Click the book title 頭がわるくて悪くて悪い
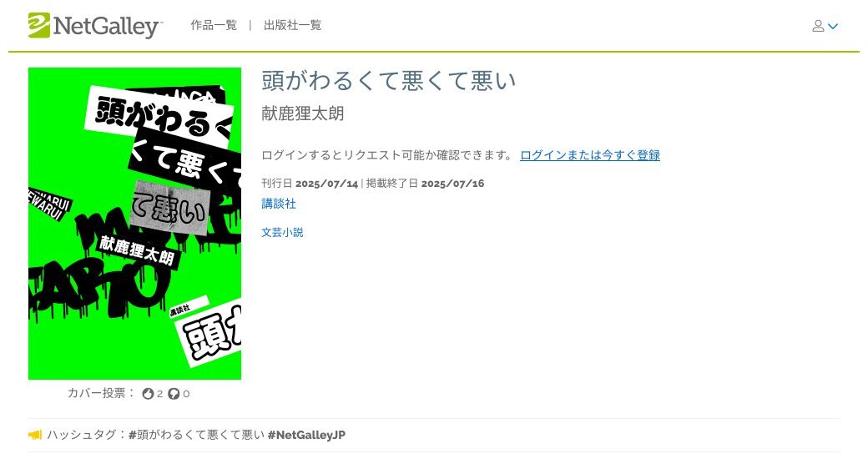The width and height of the screenshot is (868, 459). tap(389, 81)
